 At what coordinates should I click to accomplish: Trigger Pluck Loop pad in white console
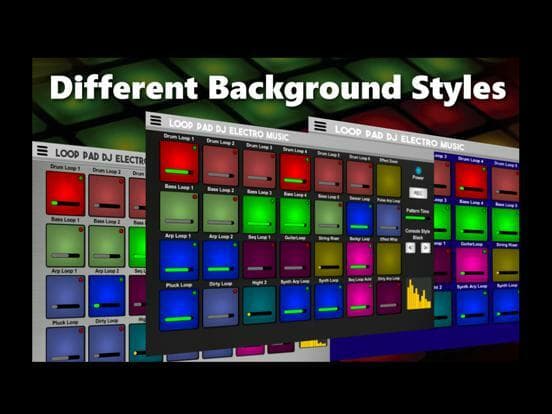pyautogui.click(x=65, y=344)
